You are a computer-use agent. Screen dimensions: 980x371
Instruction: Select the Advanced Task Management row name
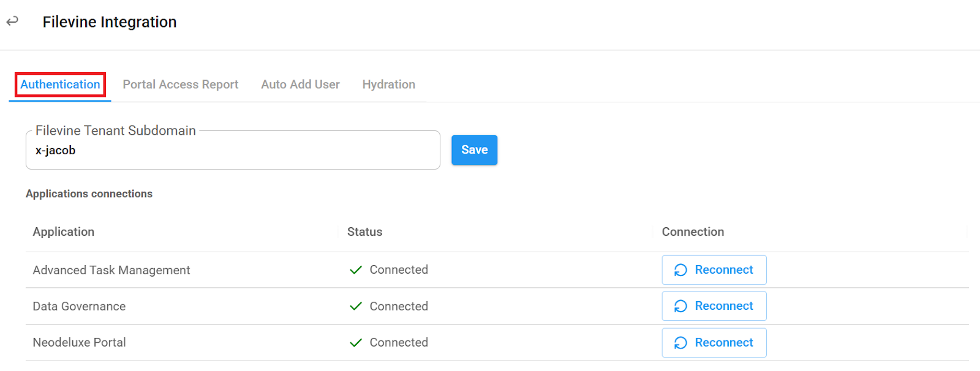[x=111, y=270]
